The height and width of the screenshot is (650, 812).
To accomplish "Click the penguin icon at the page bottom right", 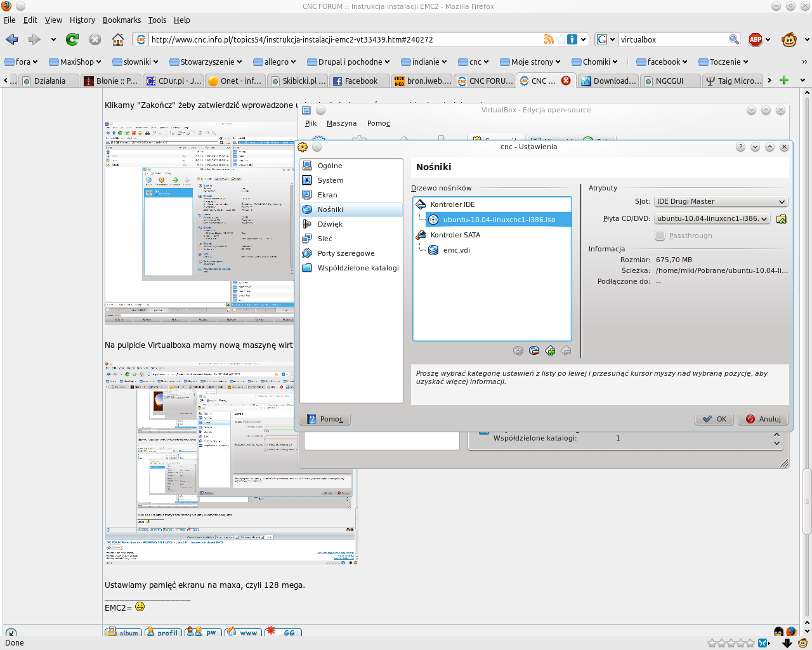I will (x=779, y=632).
